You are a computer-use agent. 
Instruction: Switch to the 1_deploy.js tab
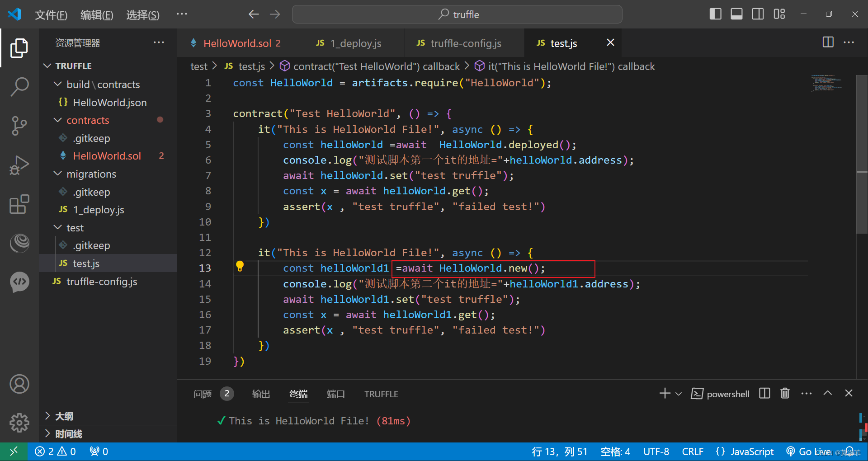tap(354, 43)
